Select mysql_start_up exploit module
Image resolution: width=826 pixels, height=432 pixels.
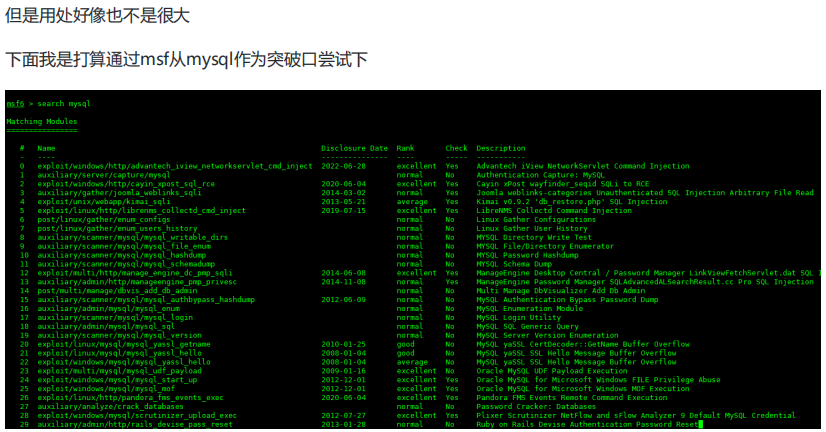[117, 380]
